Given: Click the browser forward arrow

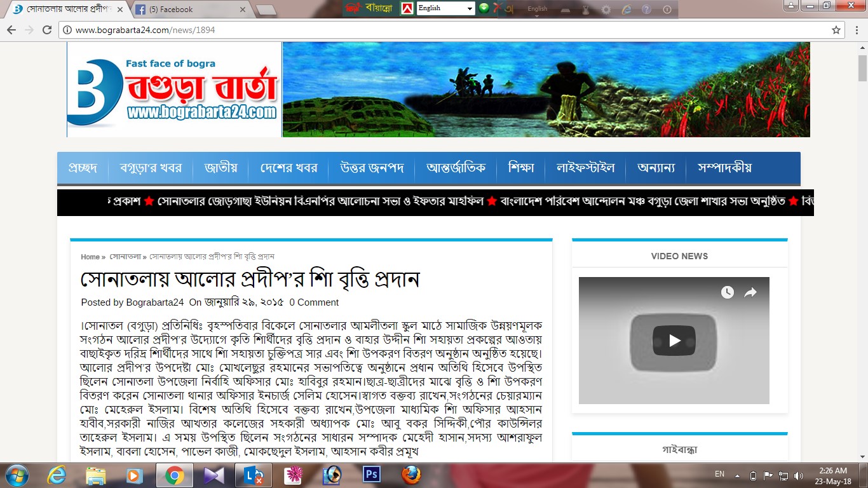Looking at the screenshot, I should (x=29, y=30).
